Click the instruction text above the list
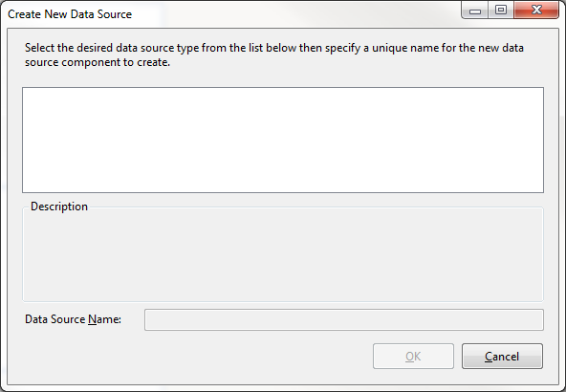Viewport: 566px width, 392px height. point(274,54)
